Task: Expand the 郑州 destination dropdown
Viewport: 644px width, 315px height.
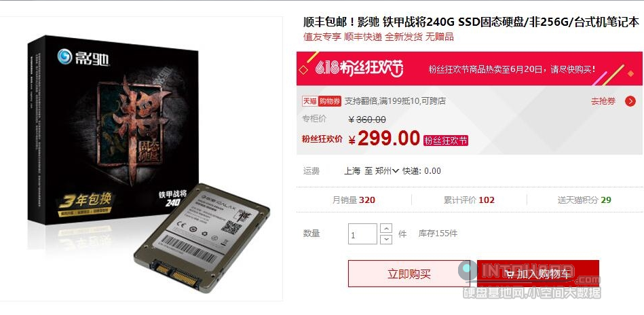Action: point(395,171)
